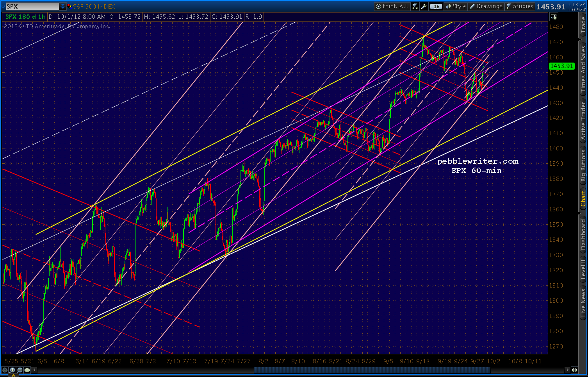Image resolution: width=588 pixels, height=377 pixels.
Task: Click the 1300 price axis label
Action: tap(556, 301)
